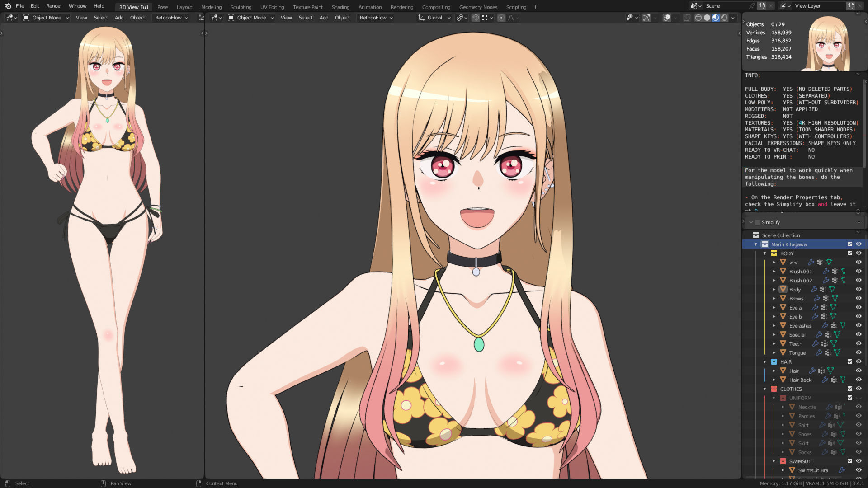Expand the Simplify panel

click(751, 222)
